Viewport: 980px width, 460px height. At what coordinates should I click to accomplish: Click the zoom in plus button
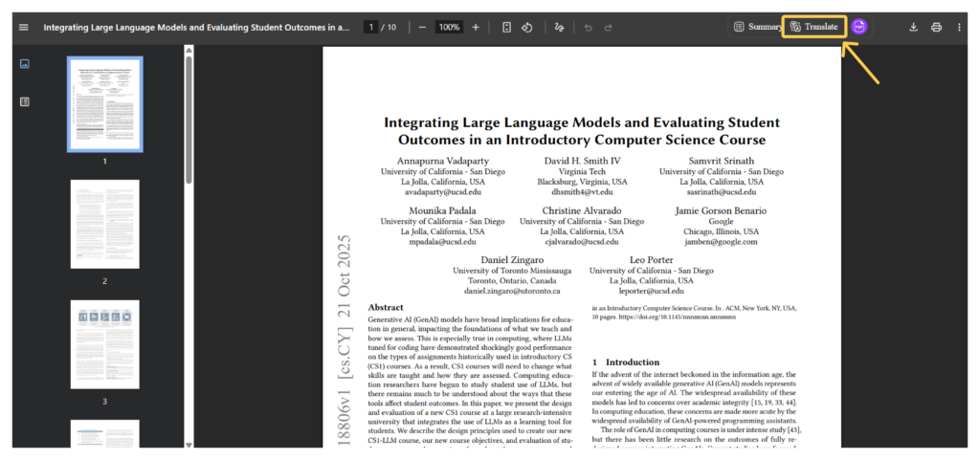point(476,27)
